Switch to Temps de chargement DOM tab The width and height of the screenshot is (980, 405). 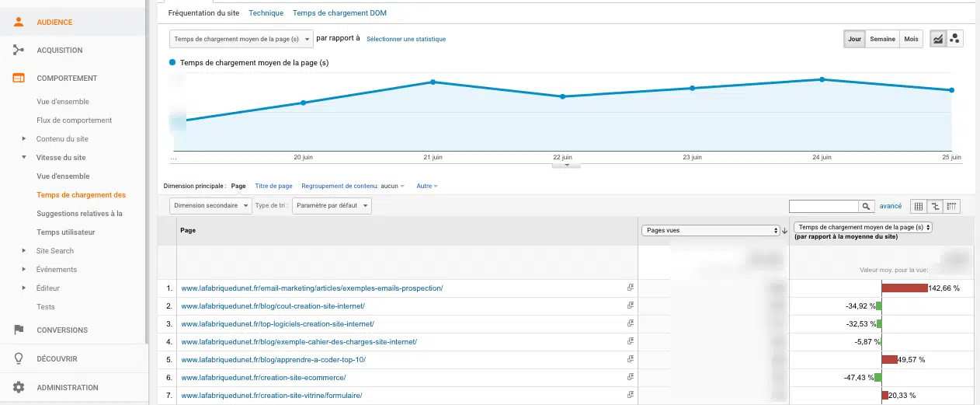tap(339, 13)
